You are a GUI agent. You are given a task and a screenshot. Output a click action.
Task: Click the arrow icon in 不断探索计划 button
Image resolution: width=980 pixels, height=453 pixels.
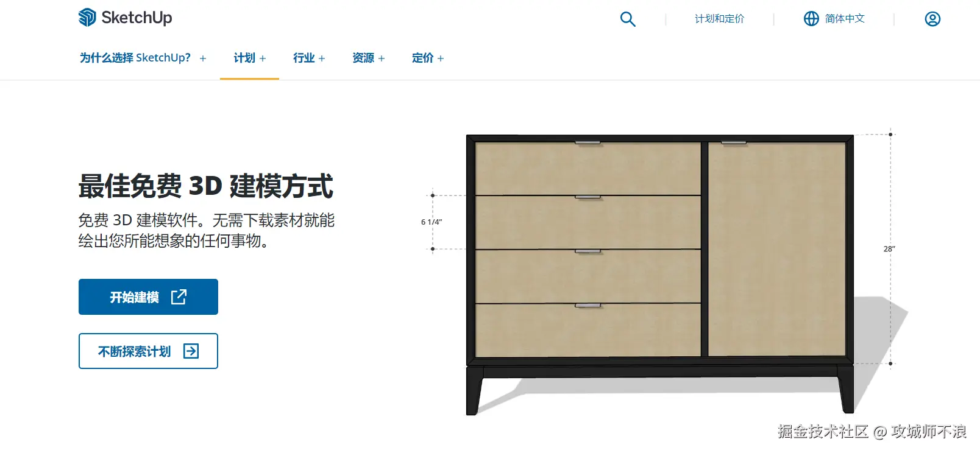click(x=191, y=351)
